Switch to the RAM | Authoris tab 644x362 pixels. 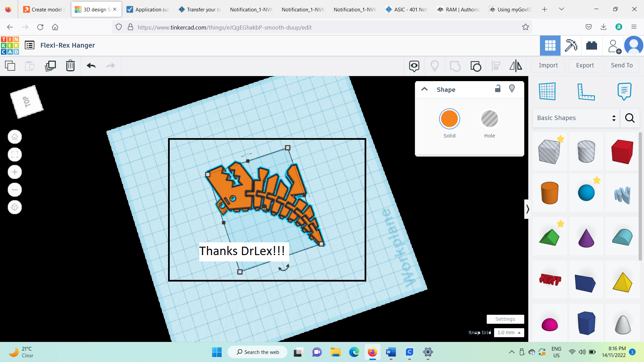coord(459,9)
